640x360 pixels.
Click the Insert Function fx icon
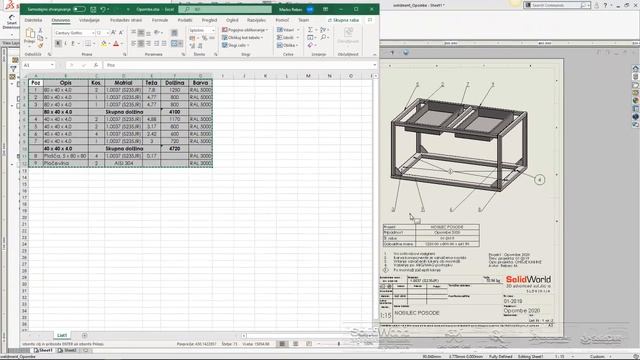click(x=96, y=65)
